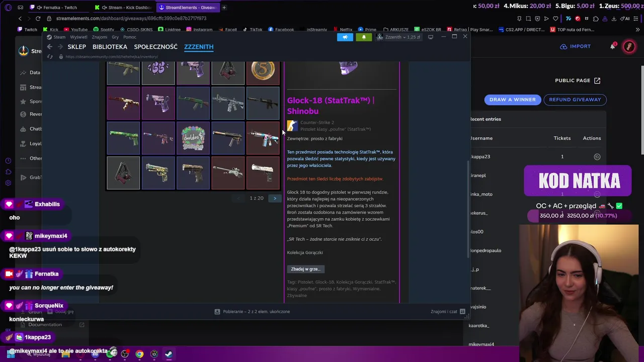This screenshot has height=362, width=644.
Task: Open a new browser tab
Action: point(224,8)
